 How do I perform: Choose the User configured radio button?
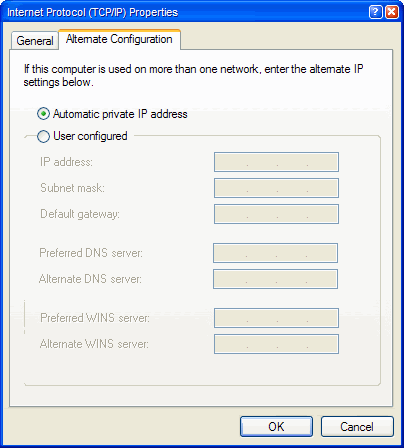click(x=43, y=136)
